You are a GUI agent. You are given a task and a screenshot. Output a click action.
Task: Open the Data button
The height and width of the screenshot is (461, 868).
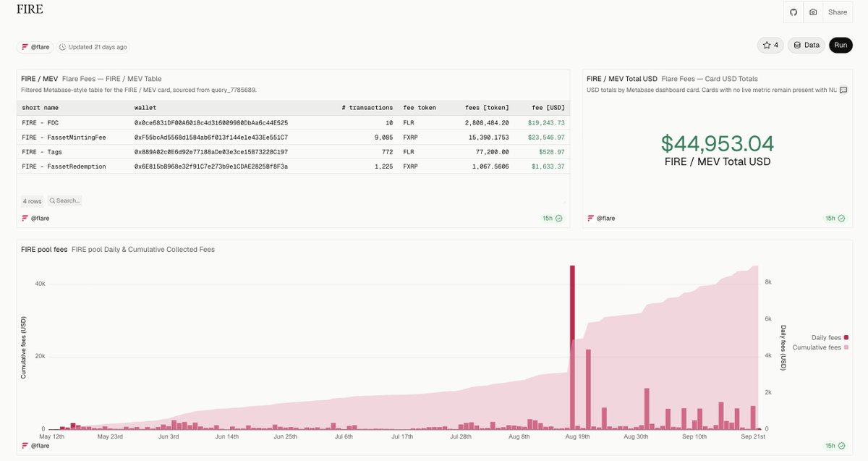pos(807,45)
